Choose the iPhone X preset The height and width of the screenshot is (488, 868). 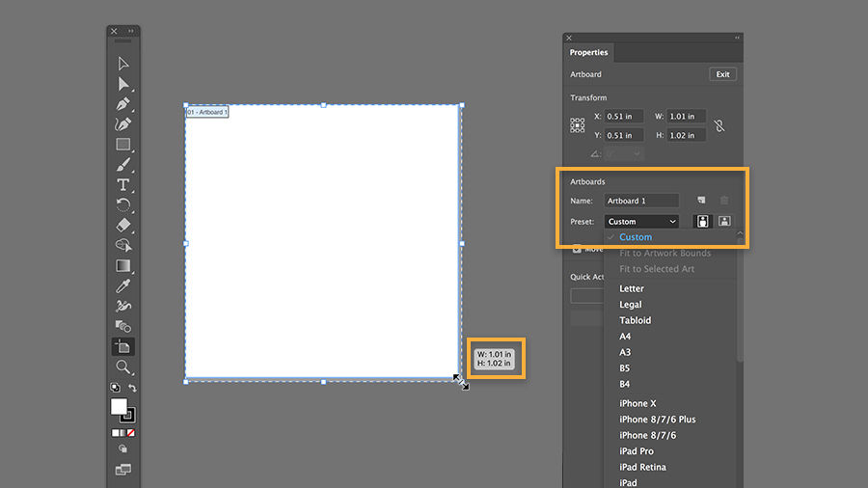pos(637,403)
